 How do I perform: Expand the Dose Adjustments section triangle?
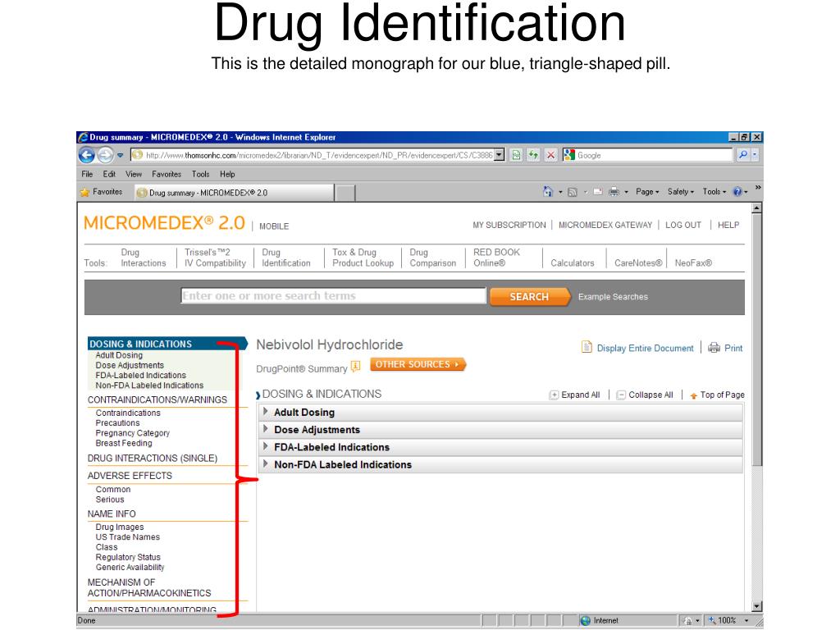pos(265,429)
